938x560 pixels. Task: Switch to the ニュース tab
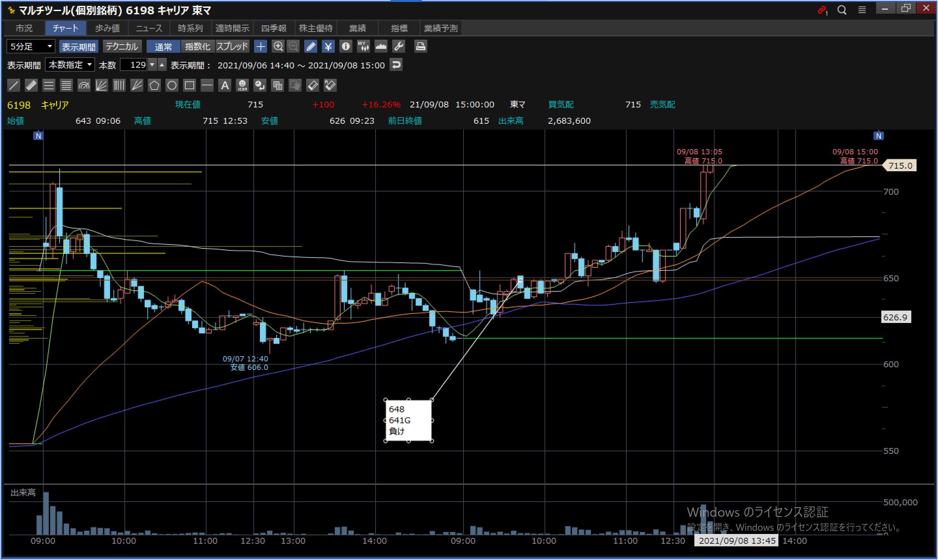pyautogui.click(x=149, y=28)
